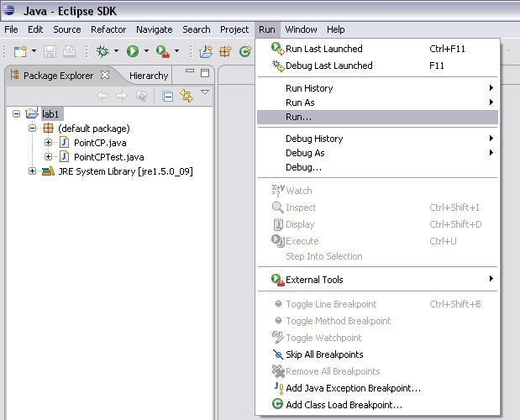Select the PointCP.java file
The image size is (520, 420).
pos(100,143)
